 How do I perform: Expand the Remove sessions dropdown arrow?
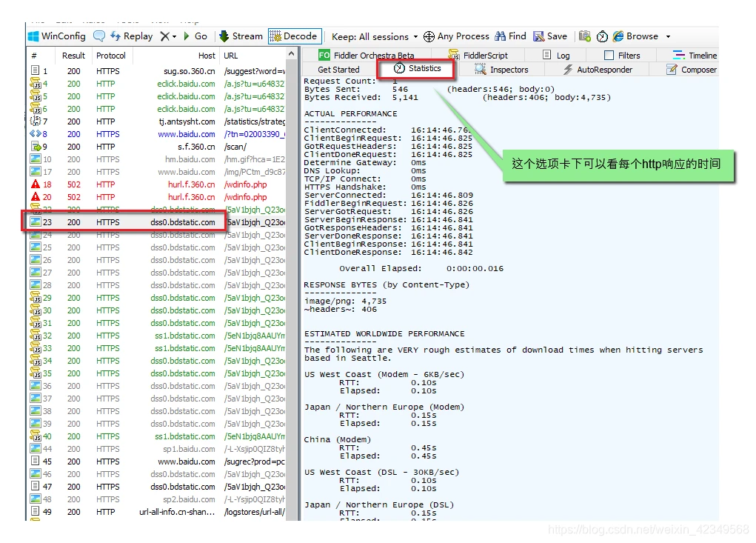tap(175, 36)
